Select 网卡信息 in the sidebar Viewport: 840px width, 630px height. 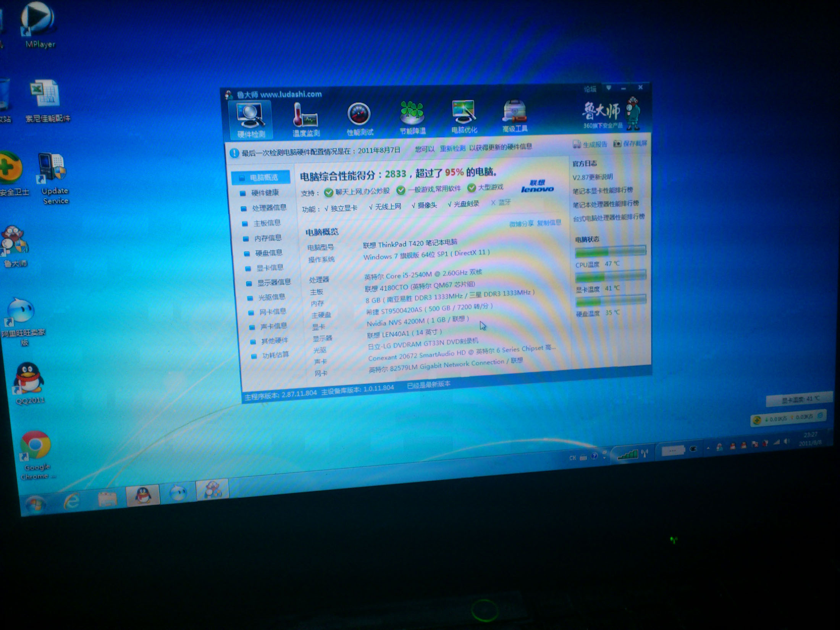267,312
